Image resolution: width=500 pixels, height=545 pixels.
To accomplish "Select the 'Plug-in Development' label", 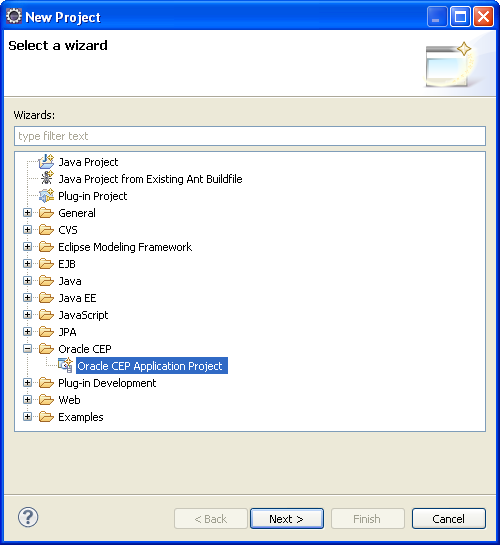I will (107, 383).
